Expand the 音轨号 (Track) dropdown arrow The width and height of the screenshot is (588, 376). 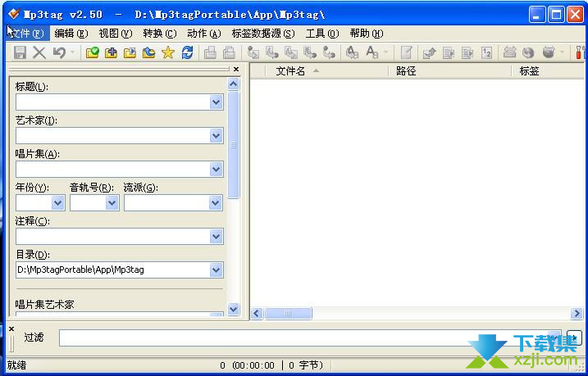point(112,203)
